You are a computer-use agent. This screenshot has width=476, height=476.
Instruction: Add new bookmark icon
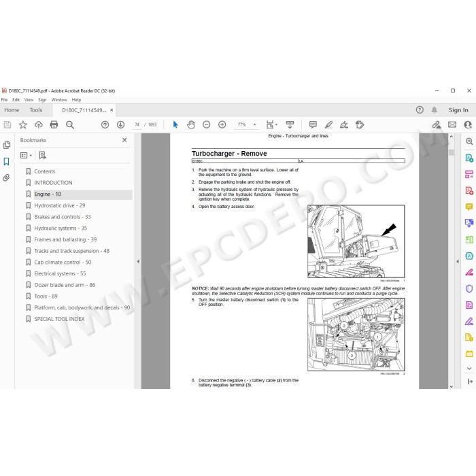click(42, 156)
